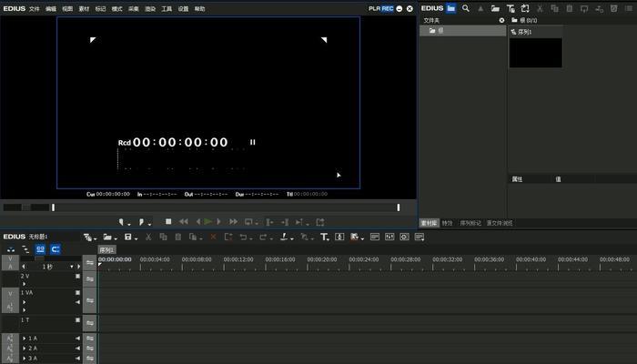The width and height of the screenshot is (637, 364).
Task: Switch preview to PLR player mode
Action: pos(374,8)
